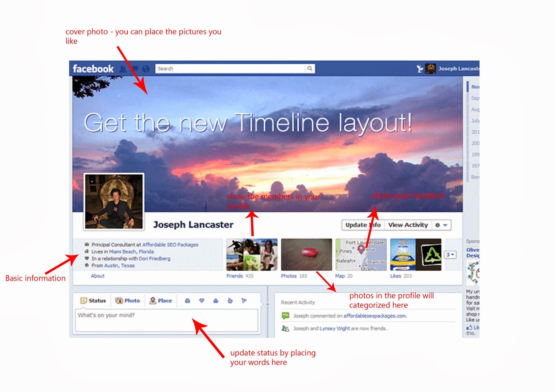Open the Photos thumbnail
Image resolution: width=555 pixels, height=392 pixels.
click(x=306, y=254)
